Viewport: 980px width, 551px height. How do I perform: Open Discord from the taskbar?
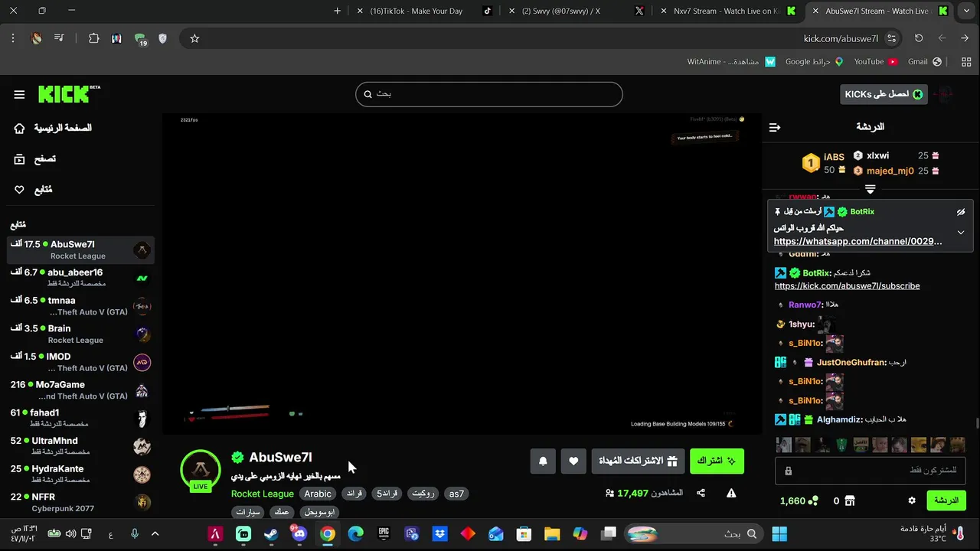click(x=299, y=533)
